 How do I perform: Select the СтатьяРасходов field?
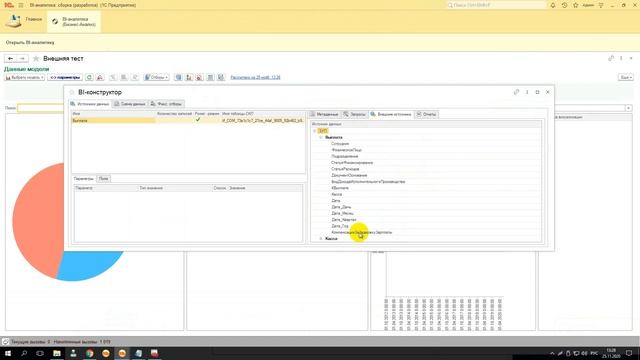[x=345, y=169]
